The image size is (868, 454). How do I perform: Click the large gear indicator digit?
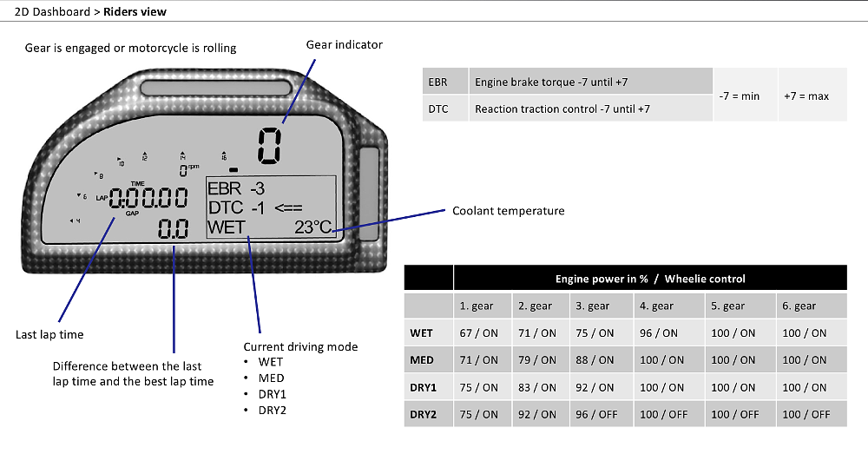(267, 145)
